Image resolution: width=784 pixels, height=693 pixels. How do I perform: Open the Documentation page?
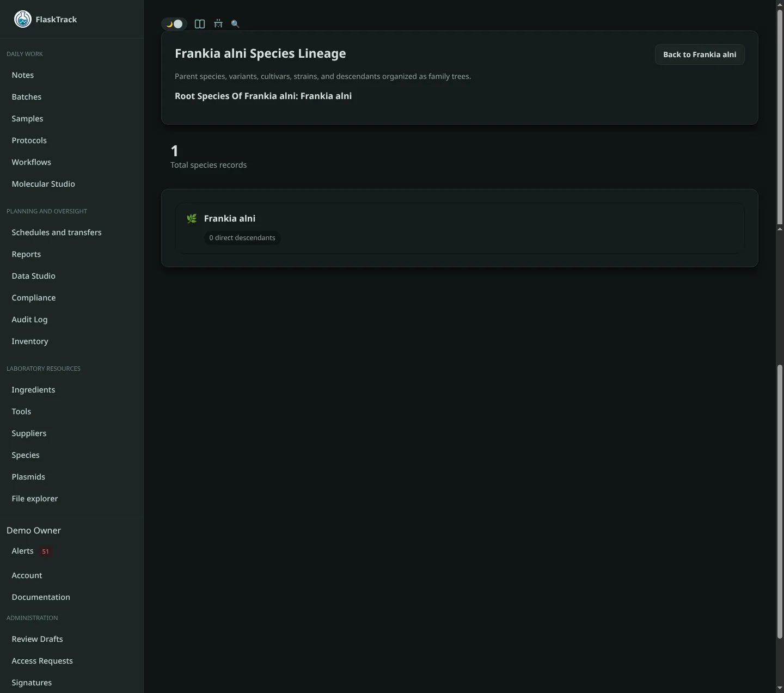tap(41, 597)
